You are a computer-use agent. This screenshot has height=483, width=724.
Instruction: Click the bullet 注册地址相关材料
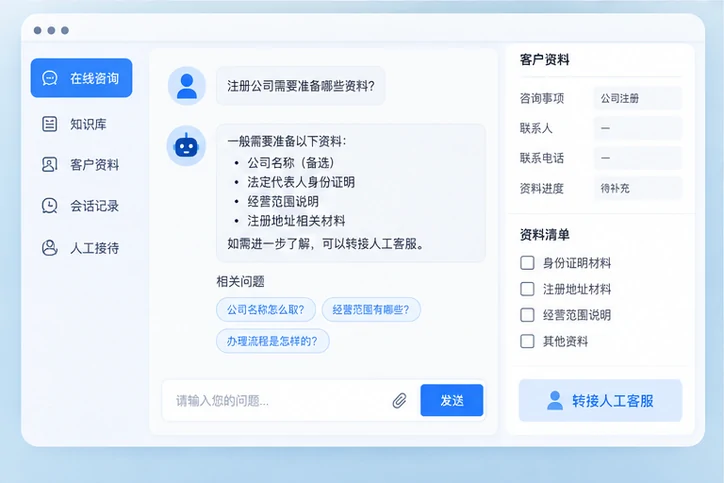296,221
